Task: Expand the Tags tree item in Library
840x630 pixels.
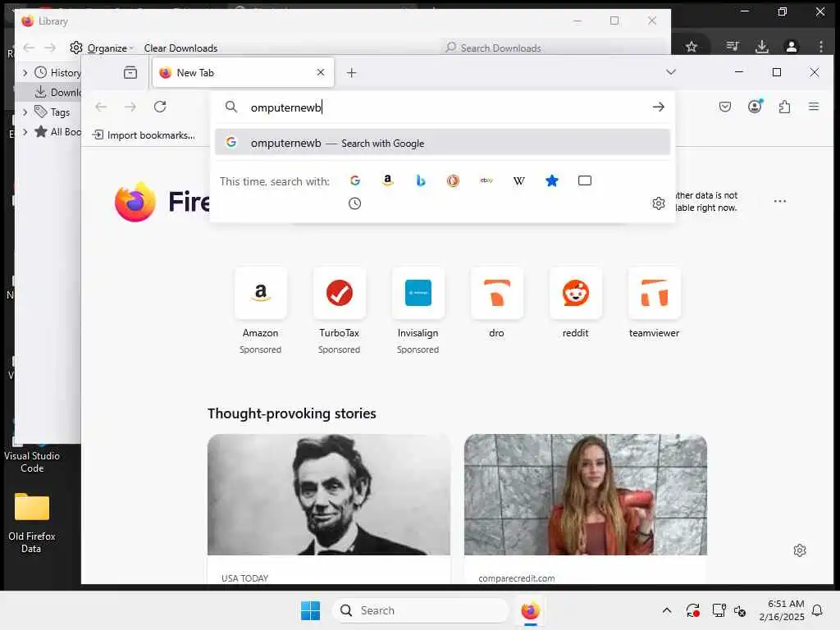Action: [x=25, y=112]
